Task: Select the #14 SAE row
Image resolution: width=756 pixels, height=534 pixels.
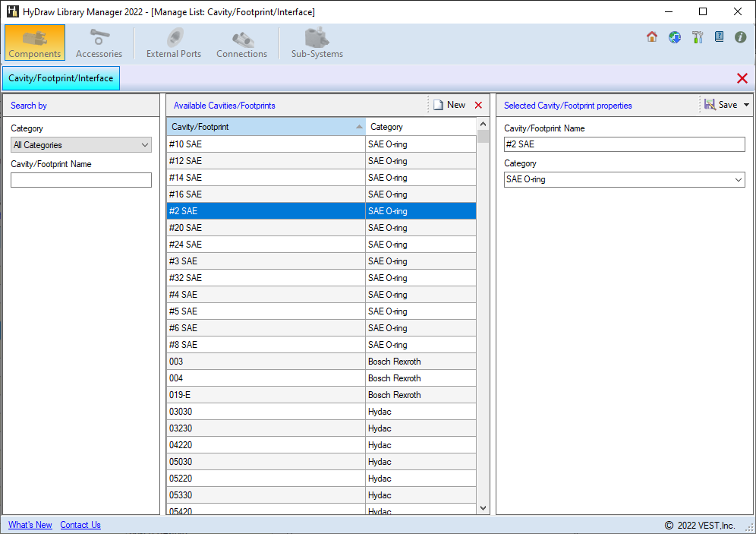Action: click(321, 178)
